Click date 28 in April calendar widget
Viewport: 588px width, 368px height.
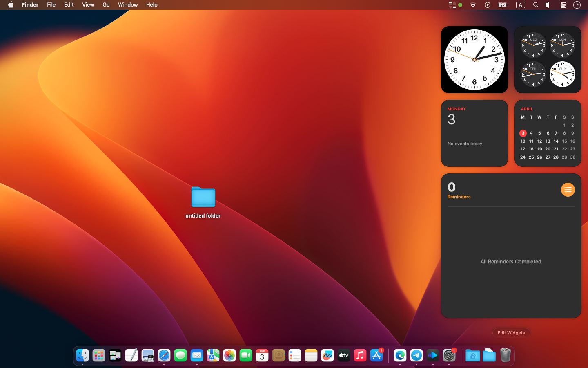[556, 157]
